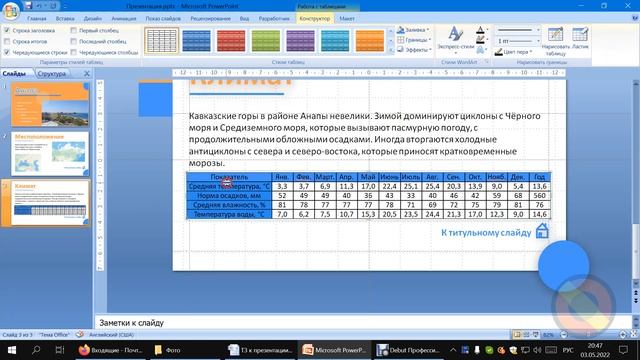
Task: Apply the purple table style
Action: (300, 40)
